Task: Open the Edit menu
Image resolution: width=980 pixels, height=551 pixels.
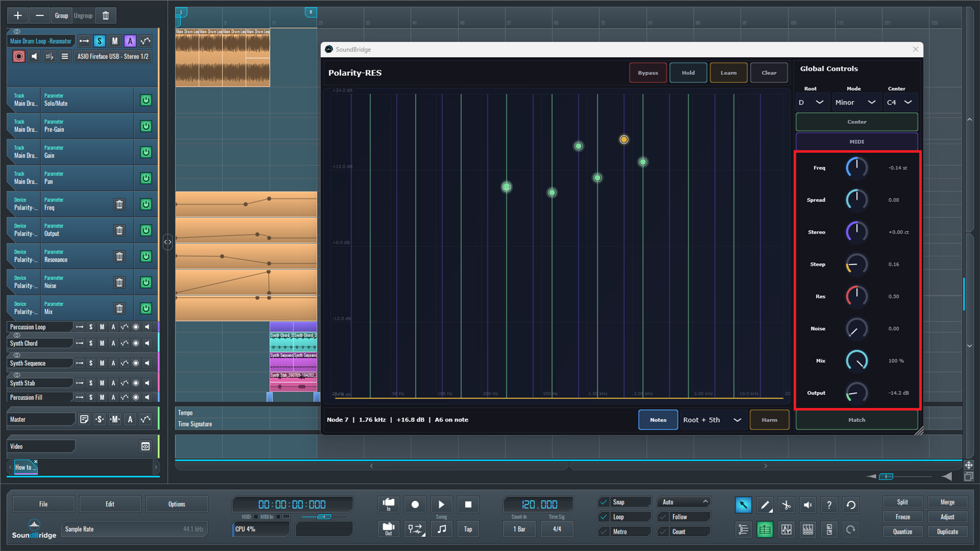Action: tap(110, 504)
